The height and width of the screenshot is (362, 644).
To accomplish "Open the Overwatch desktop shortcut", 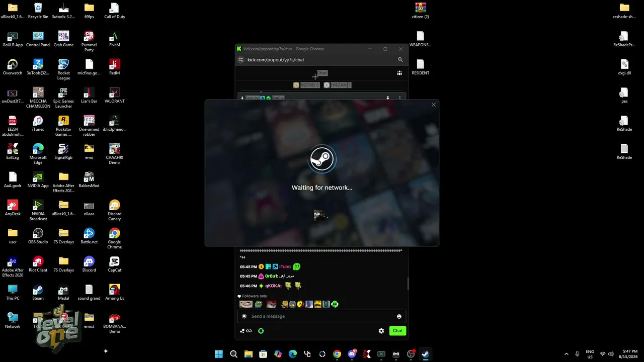I will point(13,67).
